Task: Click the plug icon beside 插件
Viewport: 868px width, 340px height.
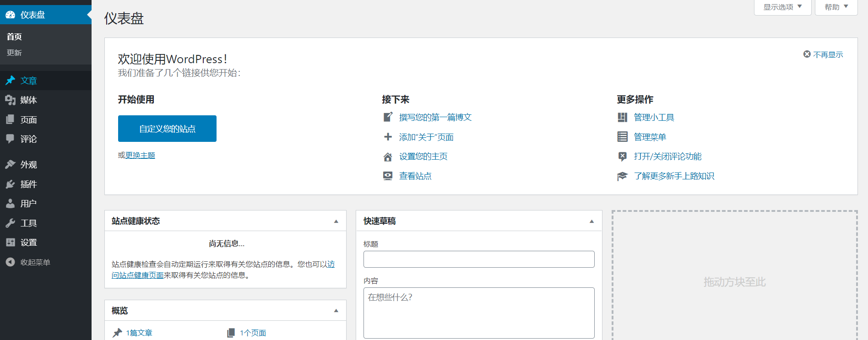Action: (x=10, y=184)
